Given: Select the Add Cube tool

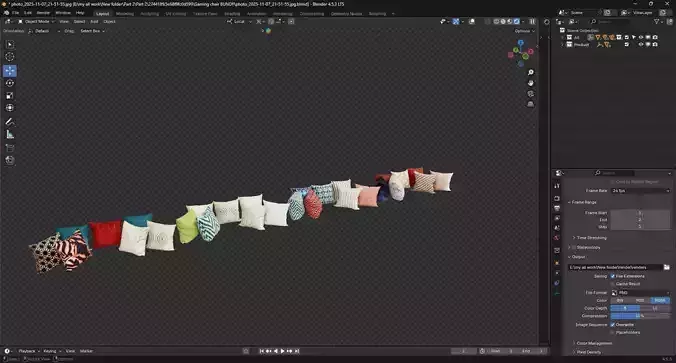Looking at the screenshot, I should click(9, 148).
